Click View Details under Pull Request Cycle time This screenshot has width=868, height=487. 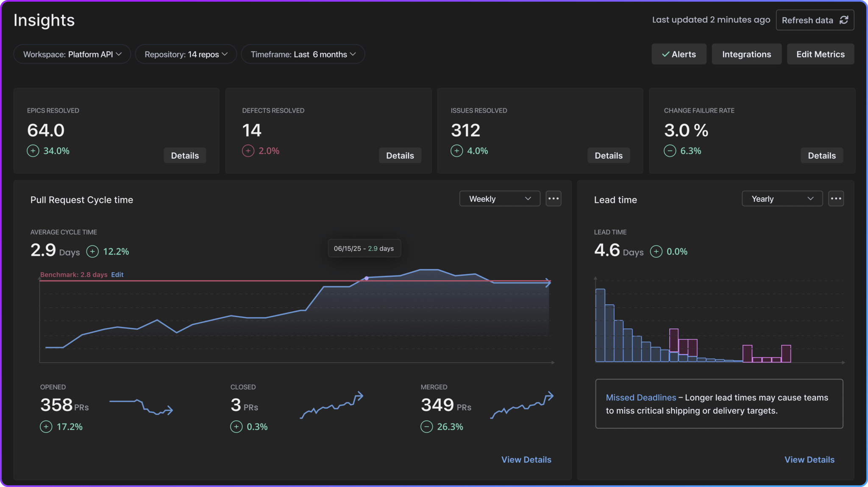click(526, 459)
